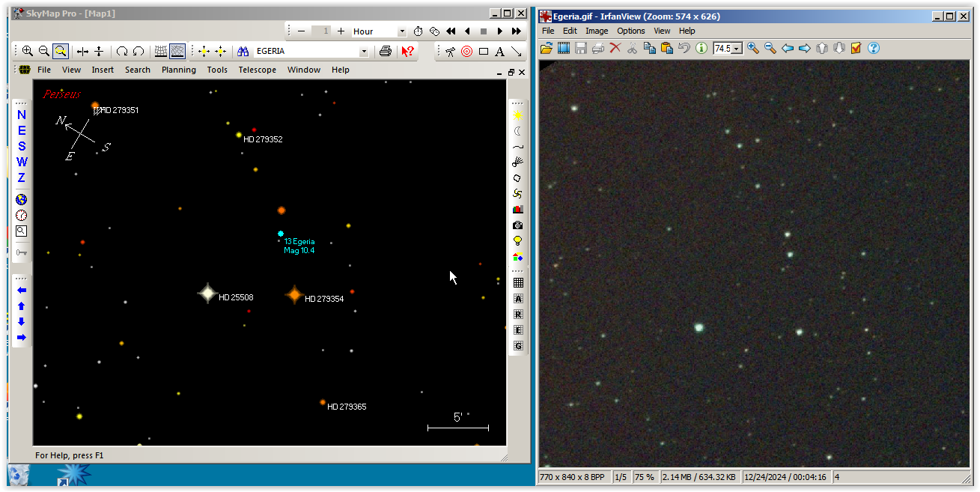Open the SkyMap File menu

44,70
